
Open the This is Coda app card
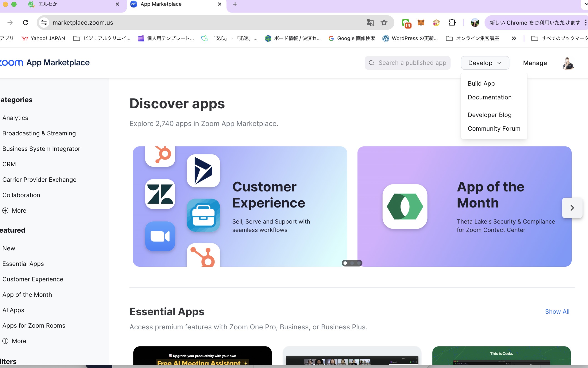point(501,356)
